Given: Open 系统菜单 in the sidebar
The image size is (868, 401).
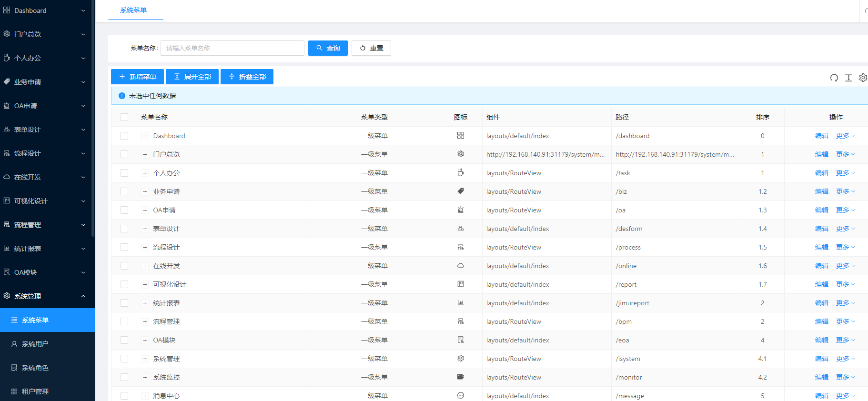Looking at the screenshot, I should pos(48,320).
